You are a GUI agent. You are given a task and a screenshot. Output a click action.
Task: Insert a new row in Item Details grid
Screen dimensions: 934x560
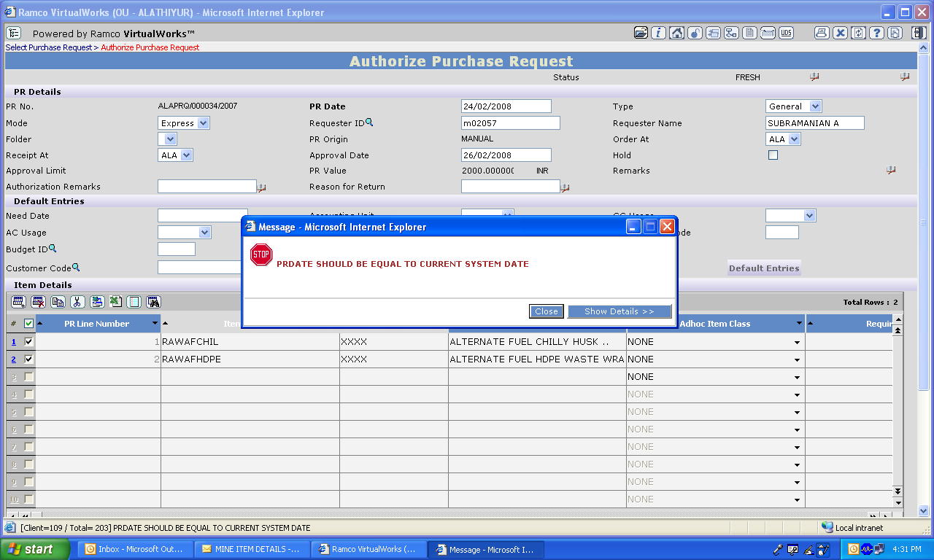click(x=19, y=302)
